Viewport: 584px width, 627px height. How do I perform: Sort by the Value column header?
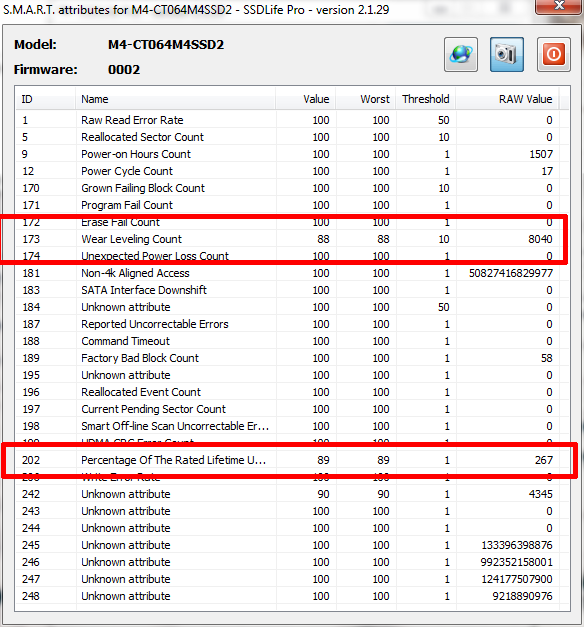306,99
